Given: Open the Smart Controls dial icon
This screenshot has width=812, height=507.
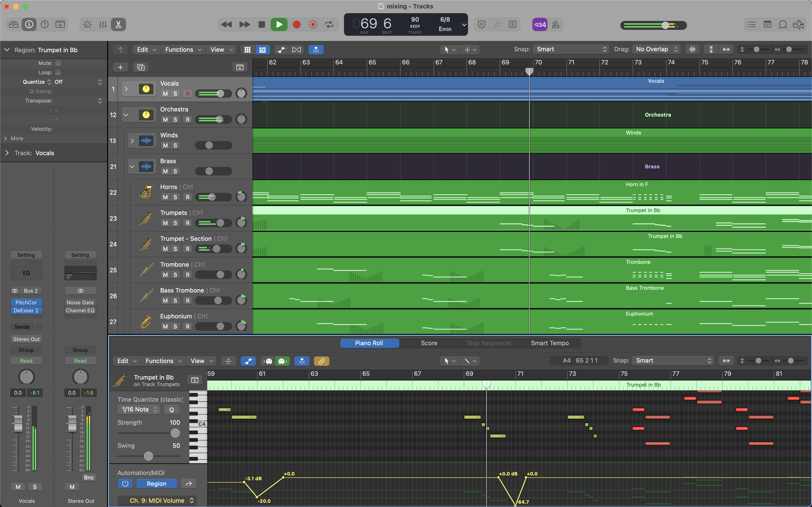Looking at the screenshot, I should tap(87, 24).
